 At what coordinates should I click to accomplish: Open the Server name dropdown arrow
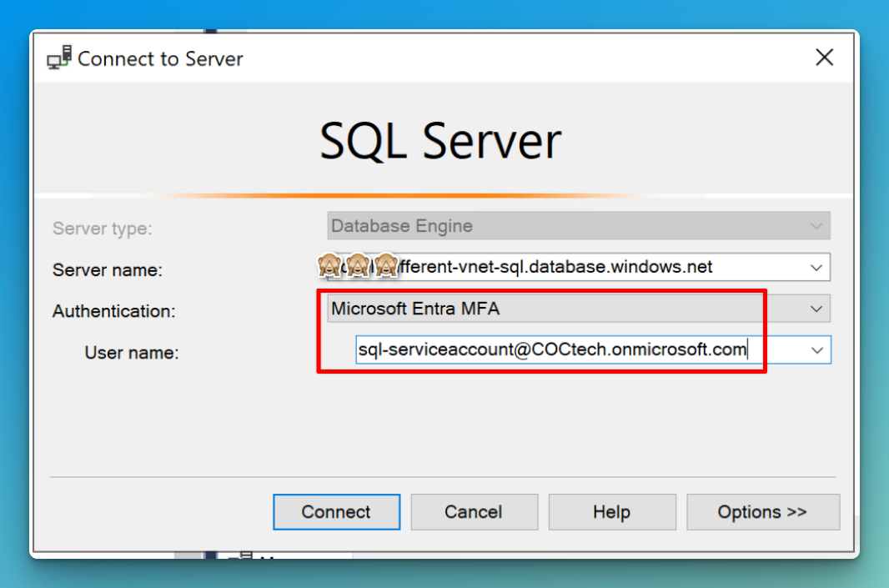click(816, 267)
